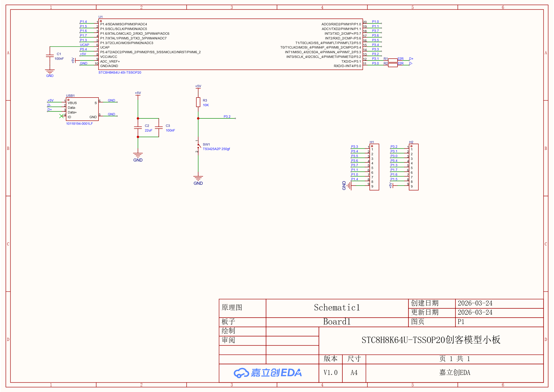This screenshot has height=392, width=554.
Task: Click the +5V net label on USB1 pin 1
Action: (50, 100)
